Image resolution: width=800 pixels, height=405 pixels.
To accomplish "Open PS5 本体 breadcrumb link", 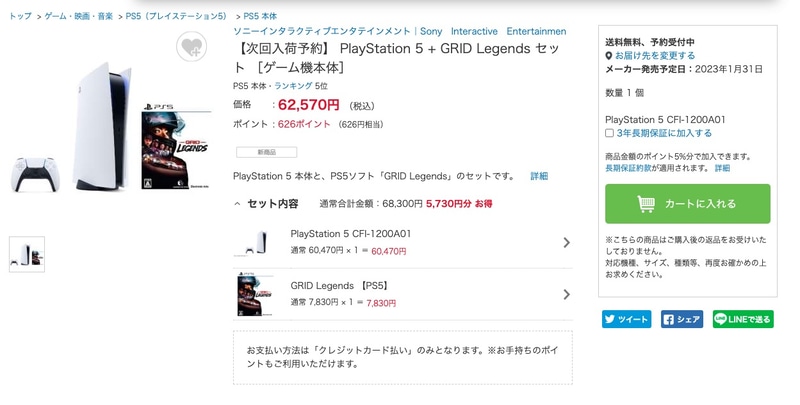I will 260,16.
